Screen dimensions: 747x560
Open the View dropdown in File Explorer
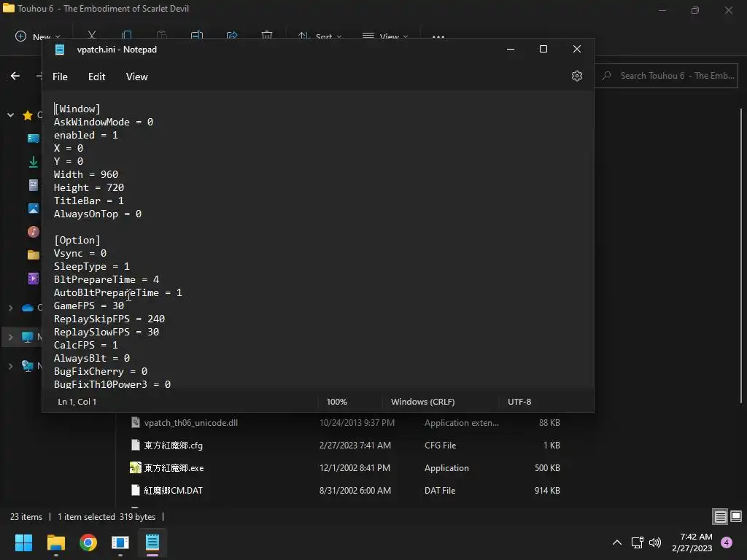(x=385, y=36)
